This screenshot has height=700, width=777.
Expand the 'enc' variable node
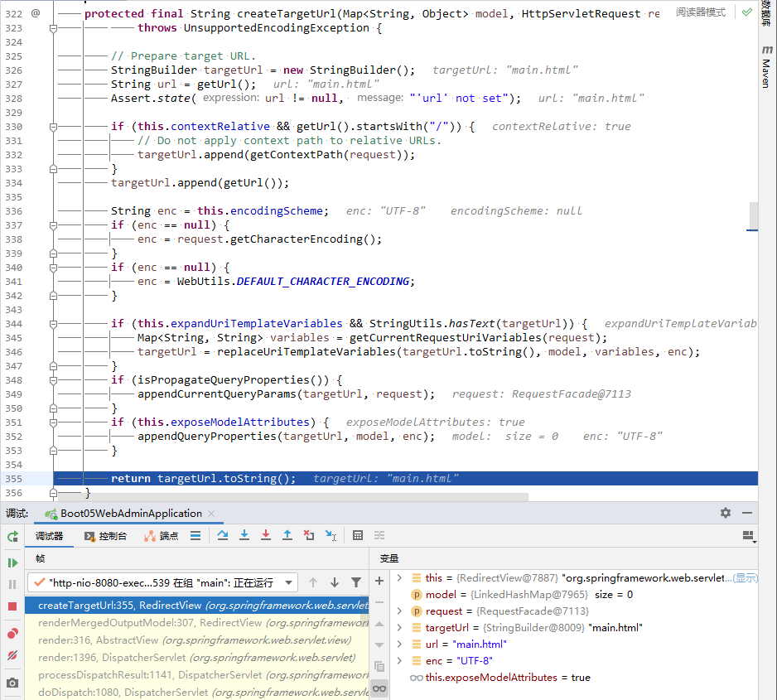(x=399, y=660)
